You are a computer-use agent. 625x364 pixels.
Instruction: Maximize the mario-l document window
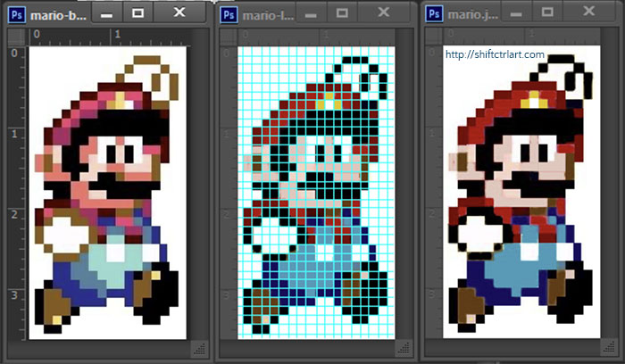click(342, 13)
